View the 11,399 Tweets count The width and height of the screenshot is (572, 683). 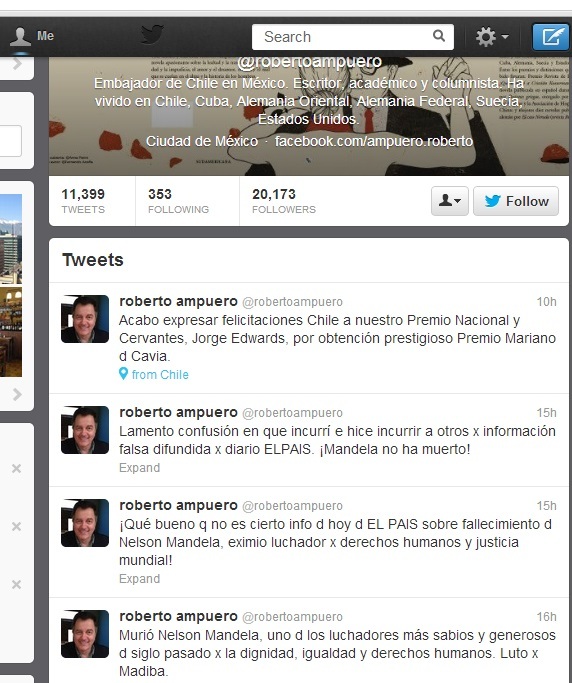point(83,201)
